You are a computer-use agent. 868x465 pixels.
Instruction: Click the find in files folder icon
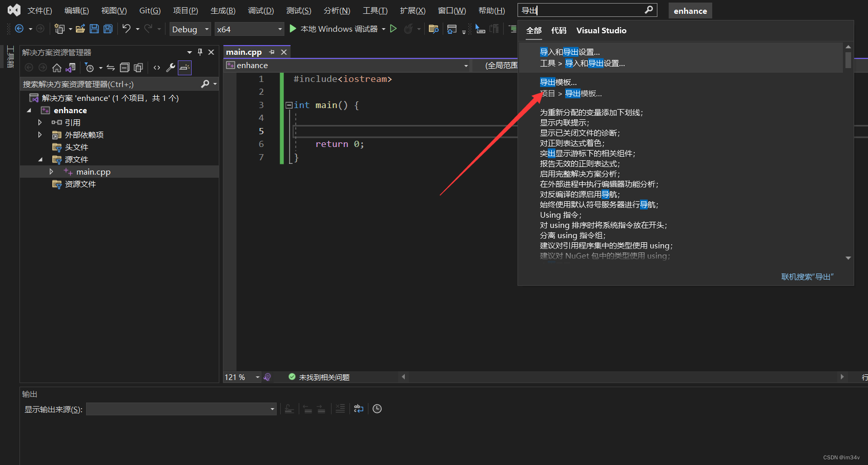(x=433, y=29)
